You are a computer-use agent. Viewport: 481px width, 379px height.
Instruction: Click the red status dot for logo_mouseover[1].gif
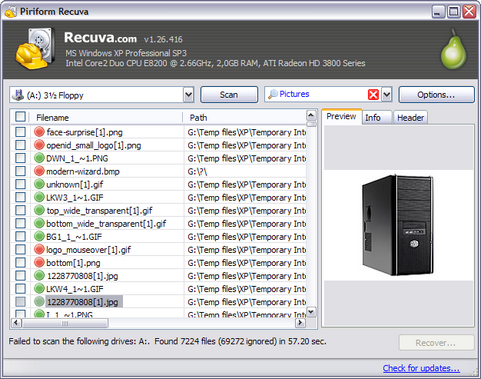point(39,249)
